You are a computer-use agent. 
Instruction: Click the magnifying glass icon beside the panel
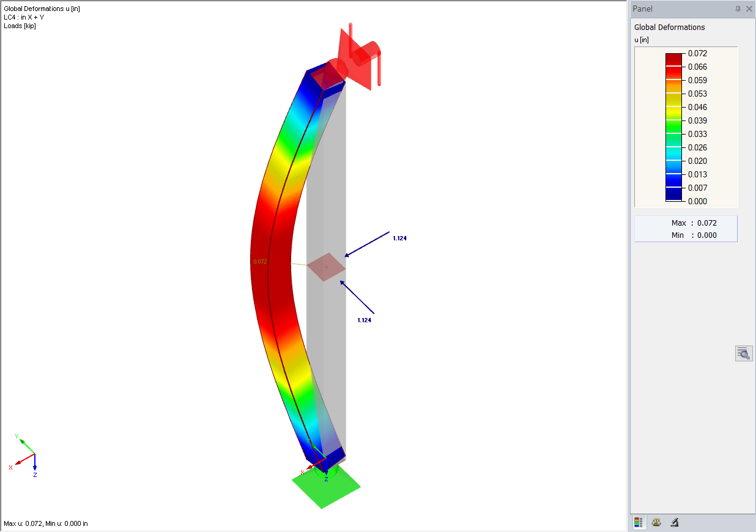[x=744, y=353]
